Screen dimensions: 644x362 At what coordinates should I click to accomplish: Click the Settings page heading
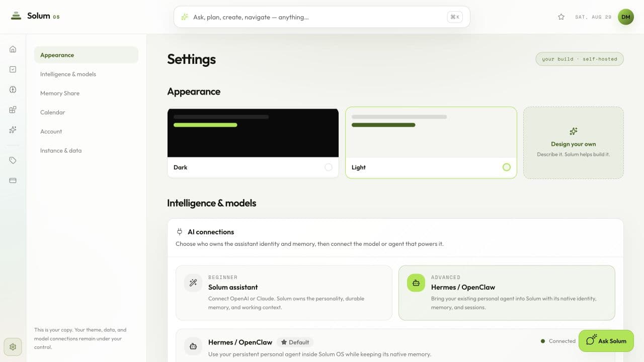coord(191,59)
